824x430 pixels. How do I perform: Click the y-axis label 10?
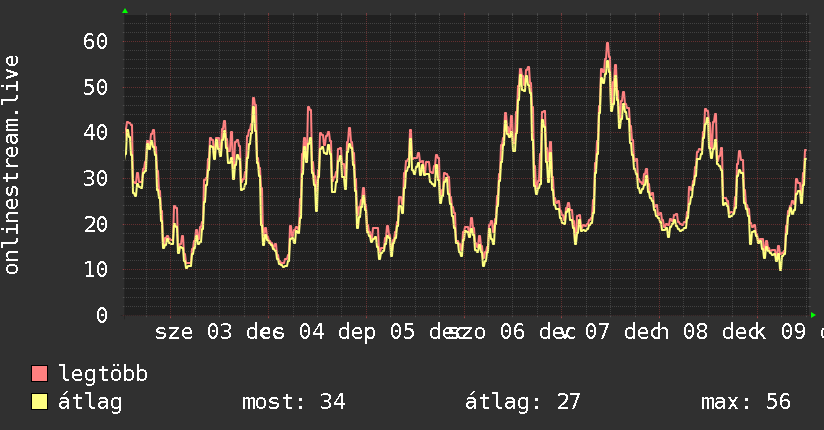coord(96,270)
